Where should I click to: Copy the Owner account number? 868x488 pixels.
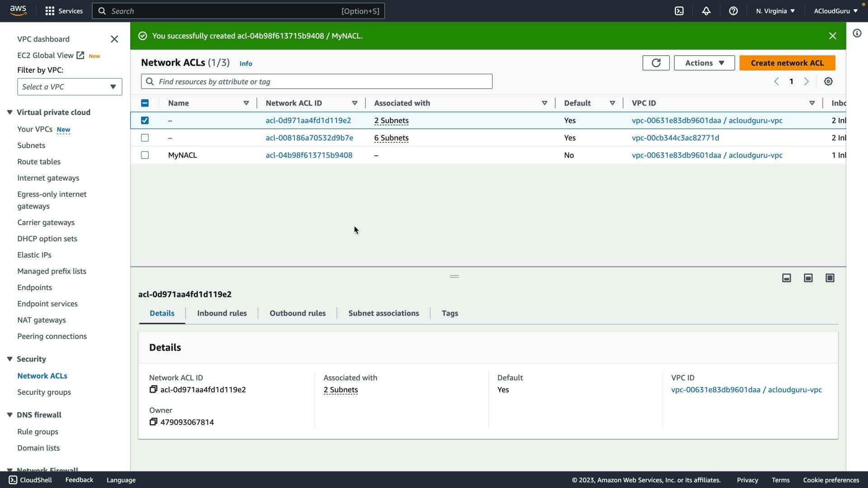[153, 422]
